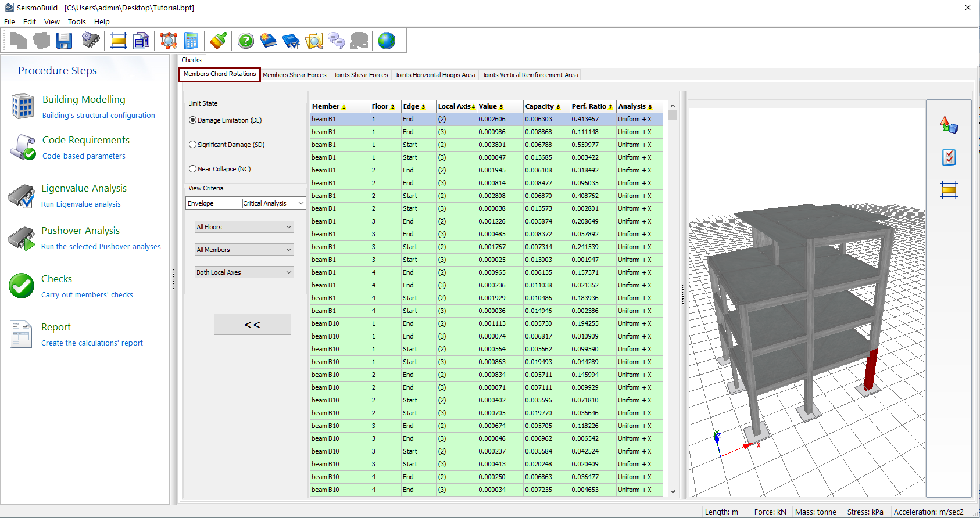Image resolution: width=980 pixels, height=518 pixels.
Task: Choose the Near Collapse (NC) limit state
Action: [x=193, y=169]
